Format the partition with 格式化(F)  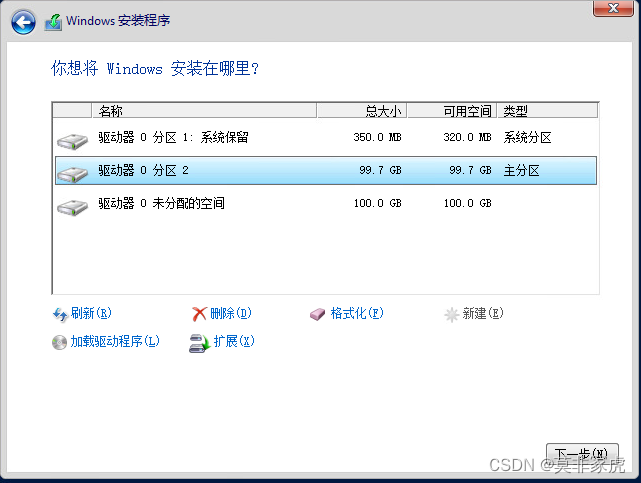pyautogui.click(x=357, y=313)
